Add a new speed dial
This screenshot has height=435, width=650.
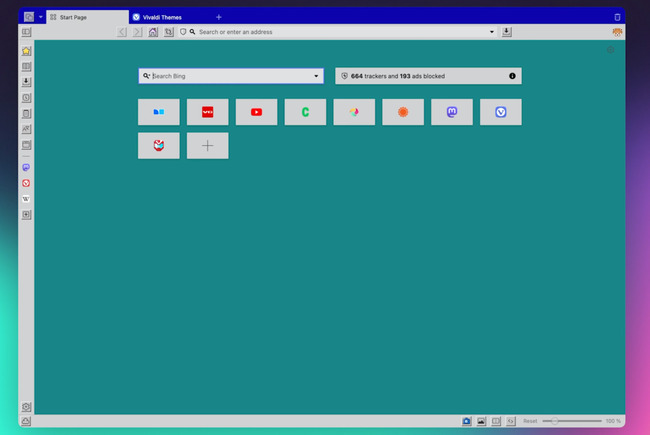(208, 146)
